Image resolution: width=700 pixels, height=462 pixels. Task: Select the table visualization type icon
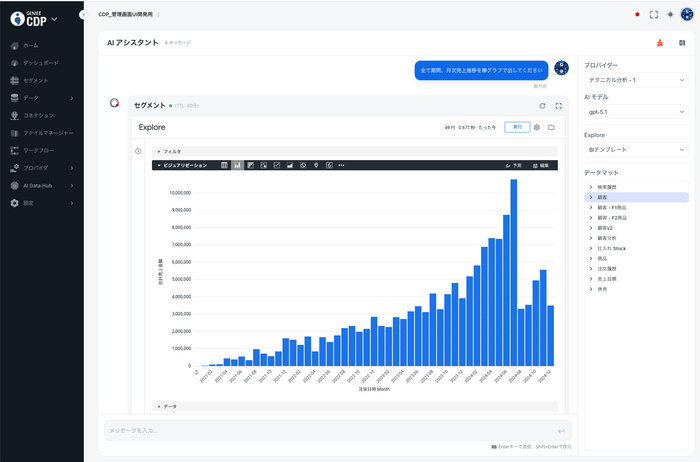(x=225, y=165)
